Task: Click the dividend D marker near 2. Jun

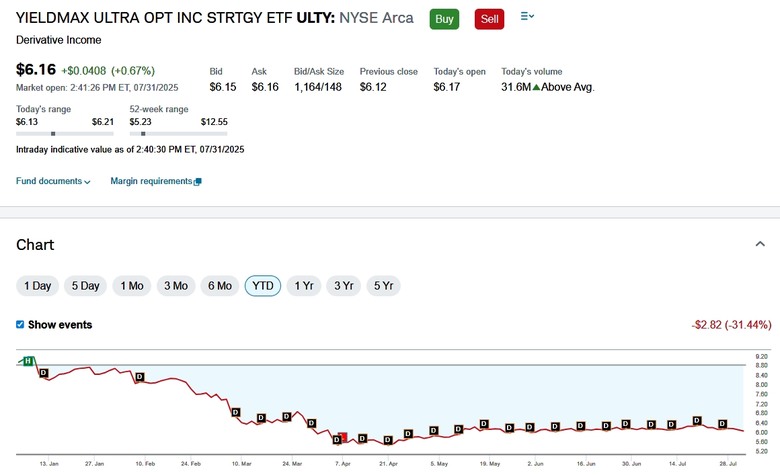Action: [x=530, y=427]
